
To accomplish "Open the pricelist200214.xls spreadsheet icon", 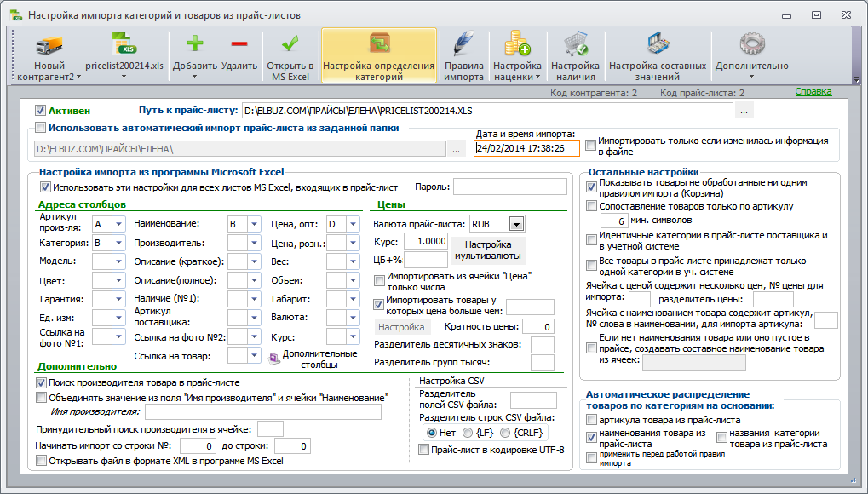I will pyautogui.click(x=124, y=43).
